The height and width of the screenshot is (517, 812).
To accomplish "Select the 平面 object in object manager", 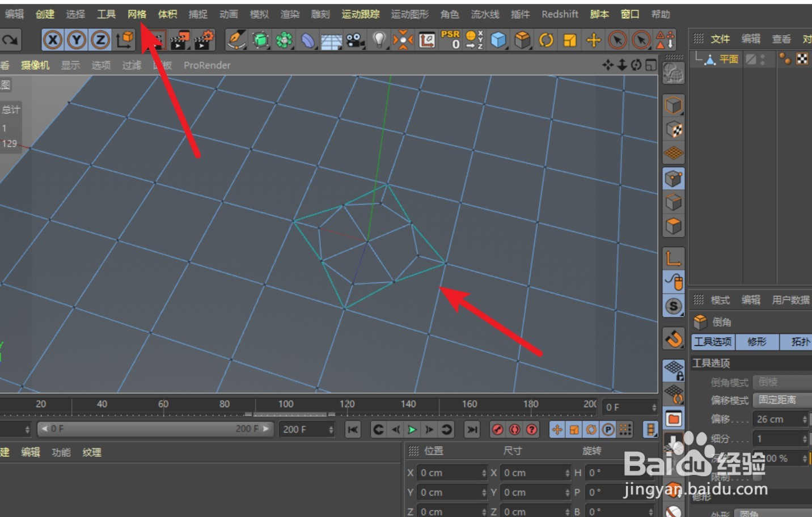I will 729,59.
